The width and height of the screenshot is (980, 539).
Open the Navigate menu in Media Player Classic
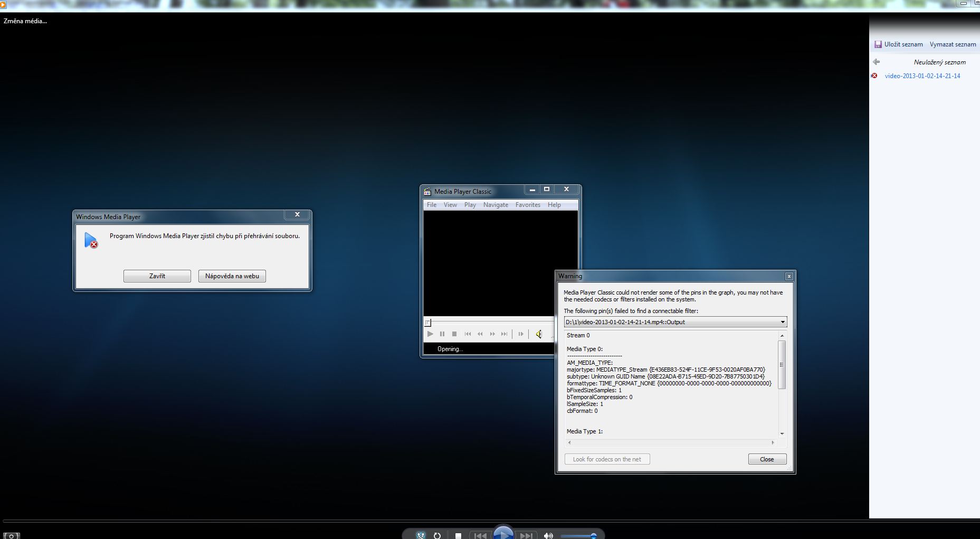coord(496,205)
